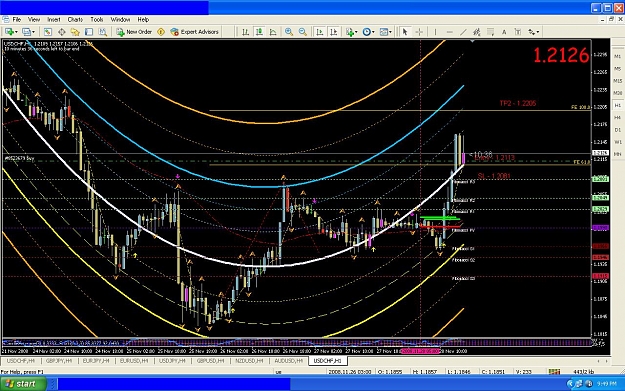The height and width of the screenshot is (391, 625).
Task: Select the Trendline drawing tool
Action: click(x=463, y=32)
